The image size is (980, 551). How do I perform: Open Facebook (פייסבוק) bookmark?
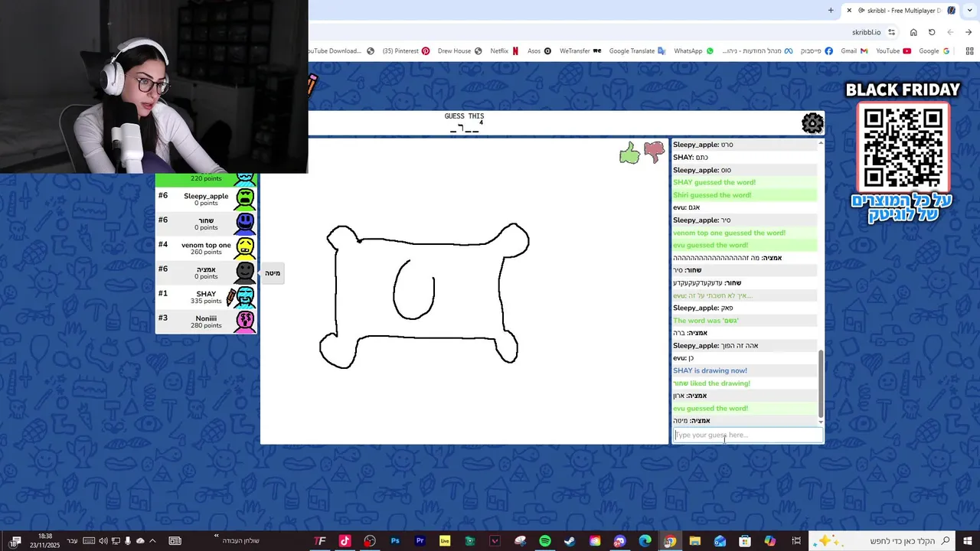(x=817, y=51)
